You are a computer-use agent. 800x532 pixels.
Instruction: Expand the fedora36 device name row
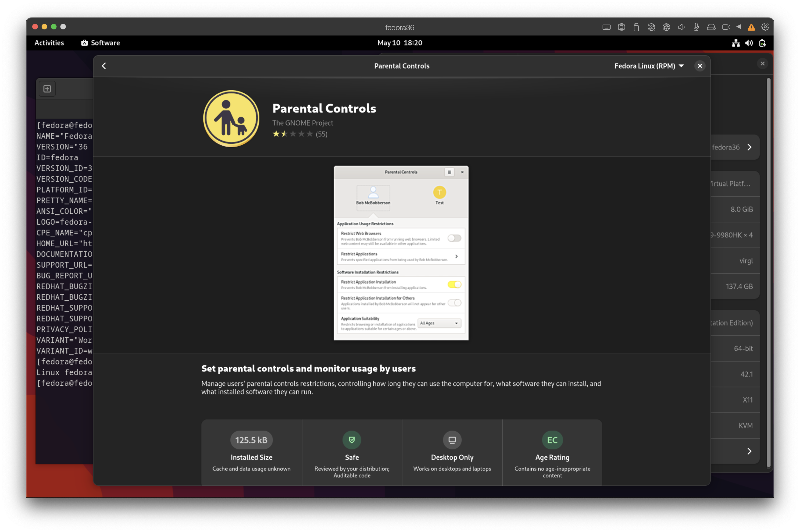(735, 147)
